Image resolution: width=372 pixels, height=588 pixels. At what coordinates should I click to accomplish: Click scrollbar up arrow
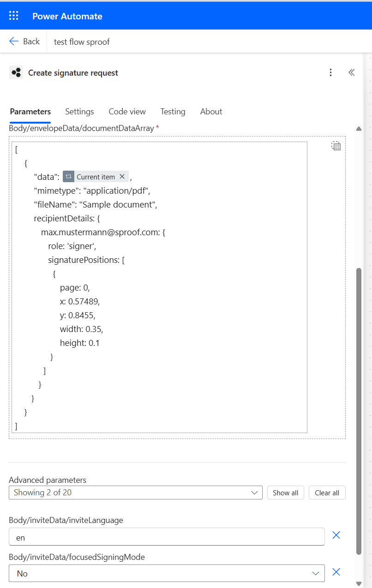[359, 129]
